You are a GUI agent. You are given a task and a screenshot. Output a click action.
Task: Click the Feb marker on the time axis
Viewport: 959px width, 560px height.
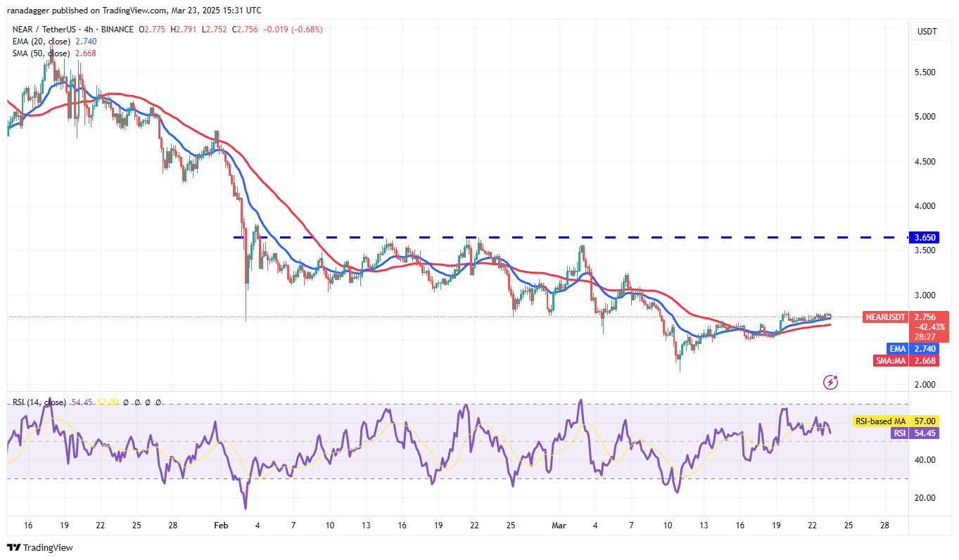click(221, 526)
